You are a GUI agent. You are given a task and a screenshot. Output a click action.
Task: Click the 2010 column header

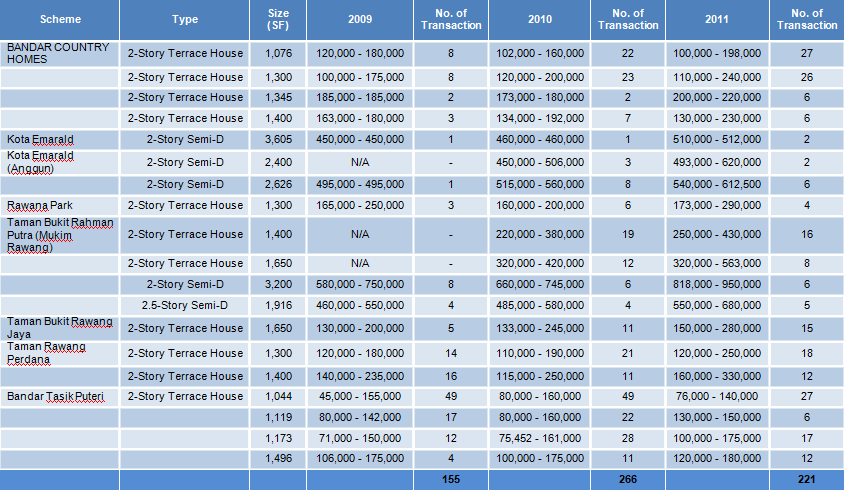(540, 19)
